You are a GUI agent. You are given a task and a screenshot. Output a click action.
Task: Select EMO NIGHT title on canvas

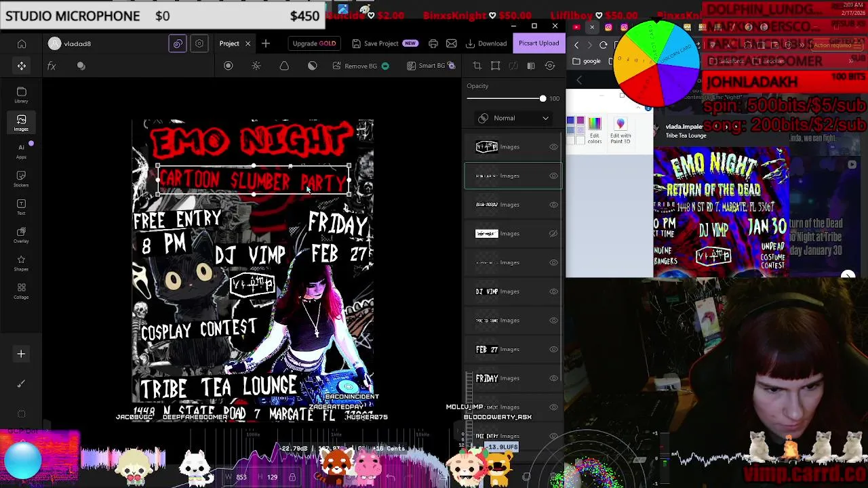click(250, 142)
